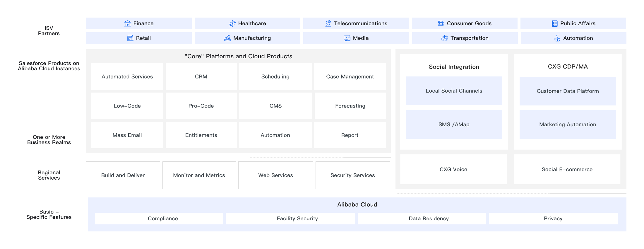Select the Consumer Goods label
This screenshot has height=249, width=644.
tap(469, 23)
